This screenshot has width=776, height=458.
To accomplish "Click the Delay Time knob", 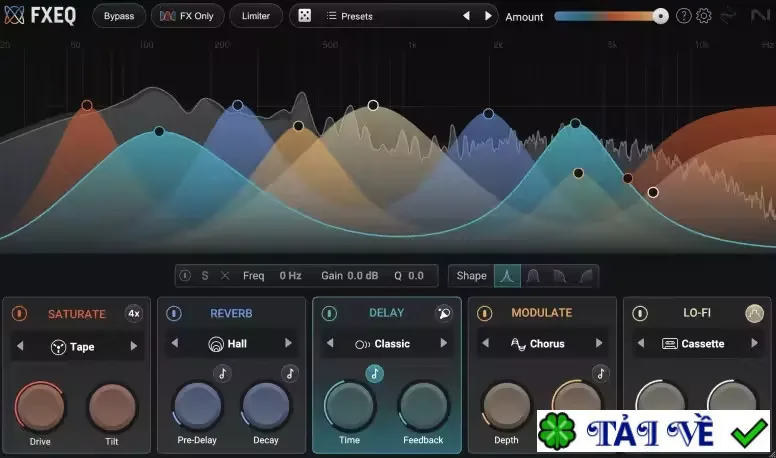I will [x=349, y=405].
